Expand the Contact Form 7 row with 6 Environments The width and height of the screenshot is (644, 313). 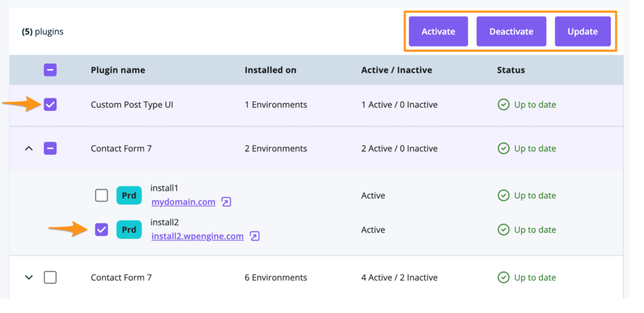(x=28, y=277)
